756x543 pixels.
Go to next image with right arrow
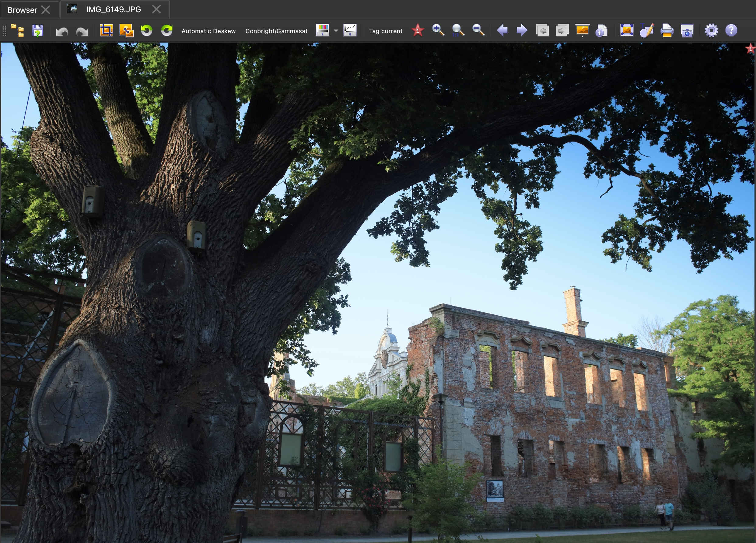coord(522,30)
